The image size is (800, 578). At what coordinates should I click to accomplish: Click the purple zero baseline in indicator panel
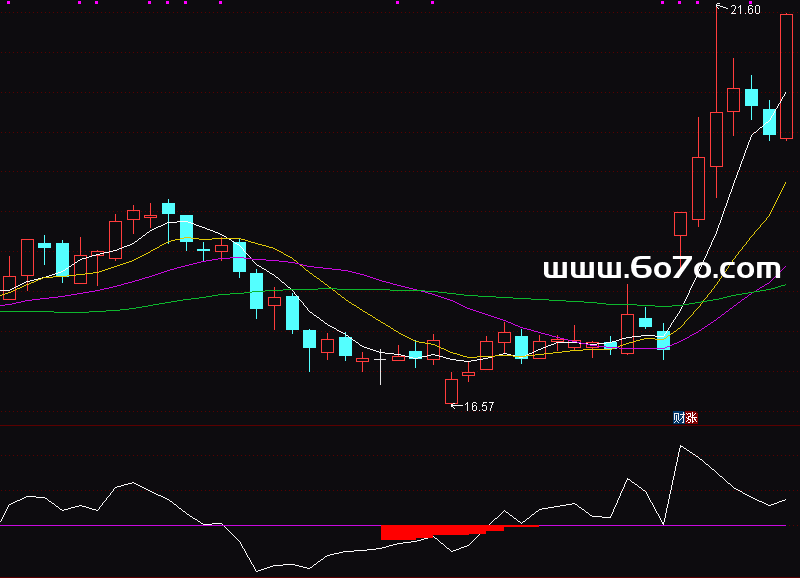pos(150,525)
